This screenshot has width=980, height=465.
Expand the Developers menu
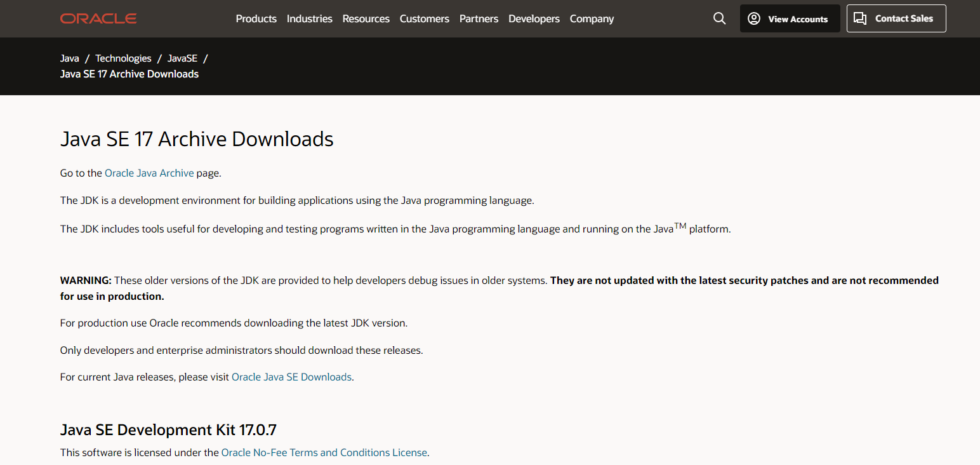[x=534, y=19]
